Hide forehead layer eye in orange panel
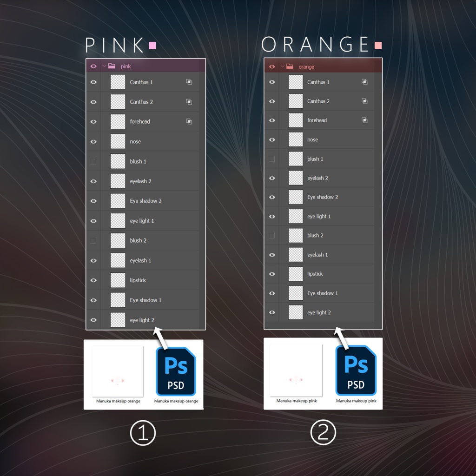476x476 pixels. tap(272, 120)
